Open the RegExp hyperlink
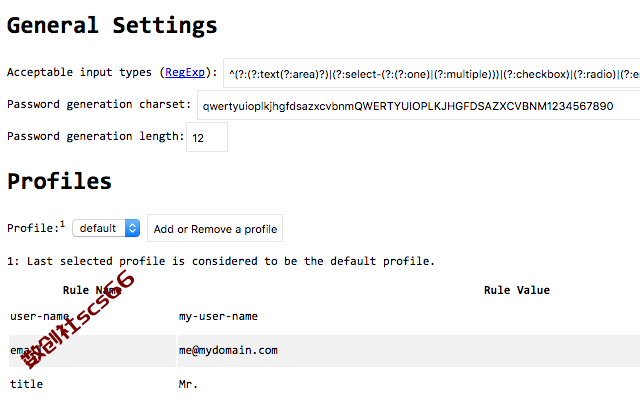Screen dimensions: 640x400 click(185, 72)
